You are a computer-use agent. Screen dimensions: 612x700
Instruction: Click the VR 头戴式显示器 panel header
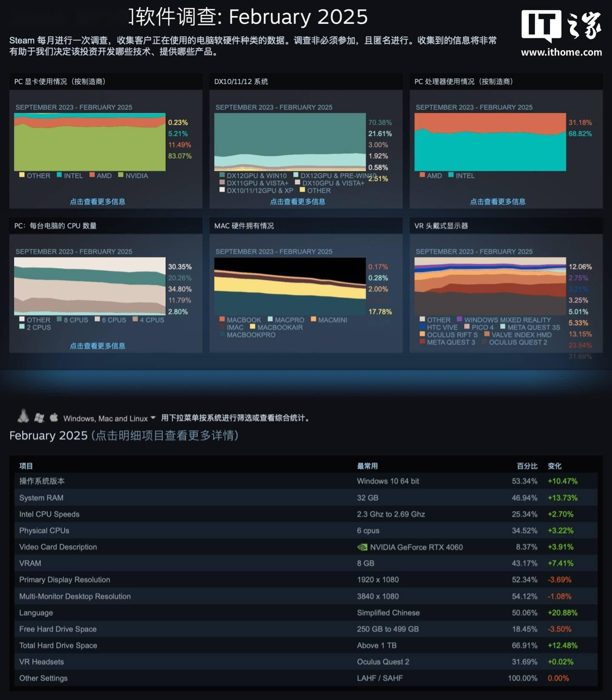[x=506, y=225]
